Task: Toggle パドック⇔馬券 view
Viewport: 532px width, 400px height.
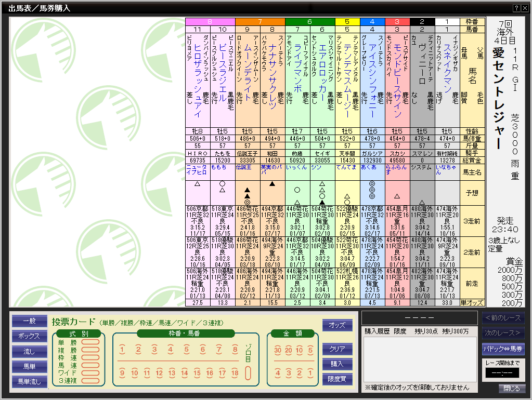Action: coord(503,349)
